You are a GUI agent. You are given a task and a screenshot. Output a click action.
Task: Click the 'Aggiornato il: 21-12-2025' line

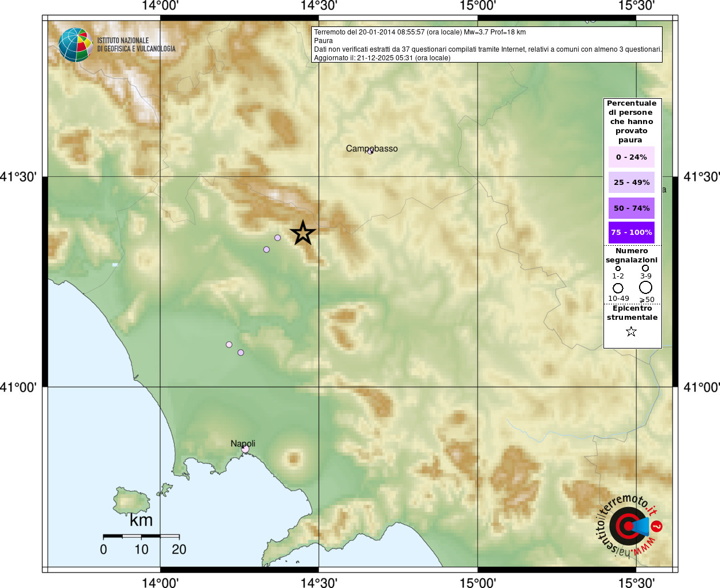[382, 58]
